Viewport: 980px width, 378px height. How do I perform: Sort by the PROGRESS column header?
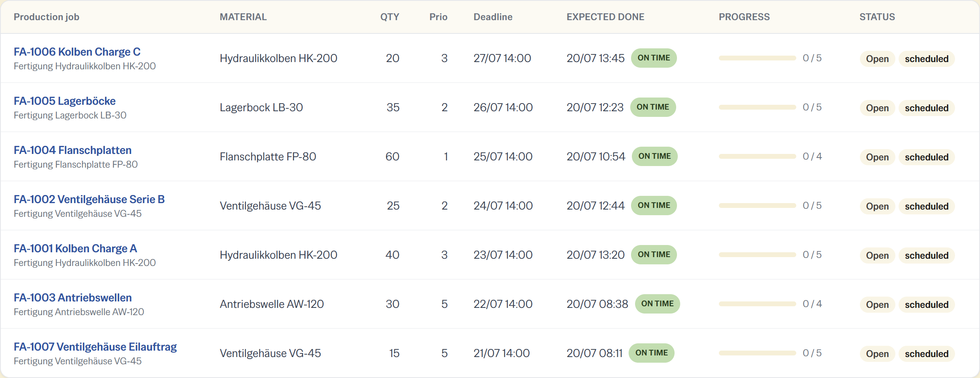pyautogui.click(x=744, y=17)
